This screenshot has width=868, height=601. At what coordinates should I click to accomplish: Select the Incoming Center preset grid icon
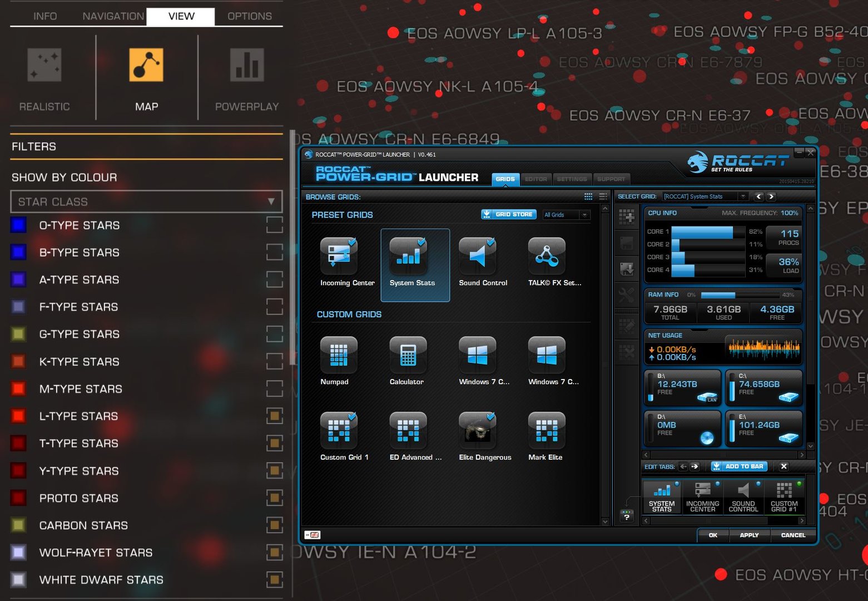click(339, 256)
